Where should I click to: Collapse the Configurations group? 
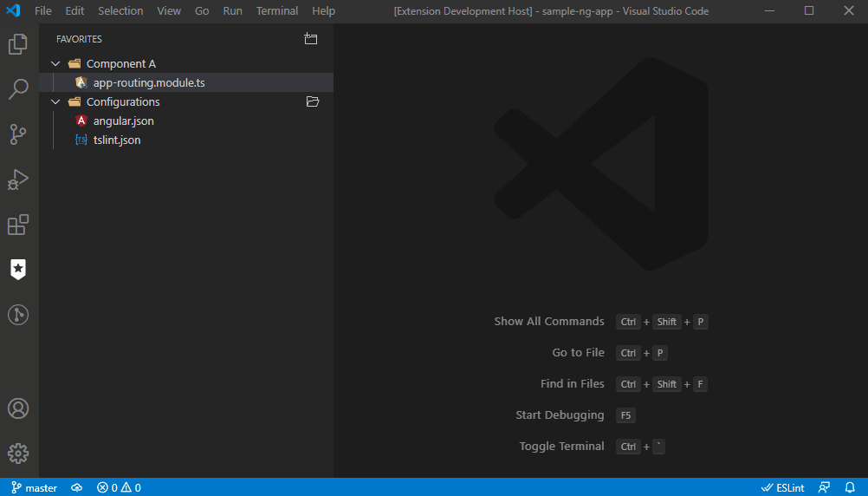pos(55,102)
